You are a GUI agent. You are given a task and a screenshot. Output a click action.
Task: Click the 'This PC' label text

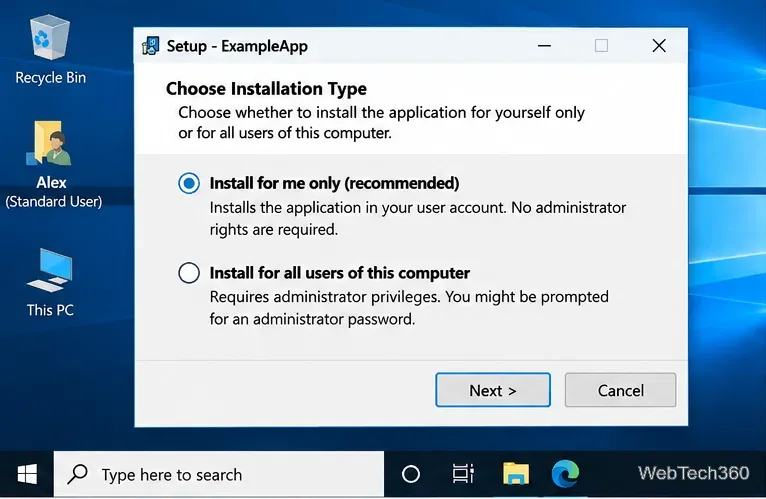point(50,310)
